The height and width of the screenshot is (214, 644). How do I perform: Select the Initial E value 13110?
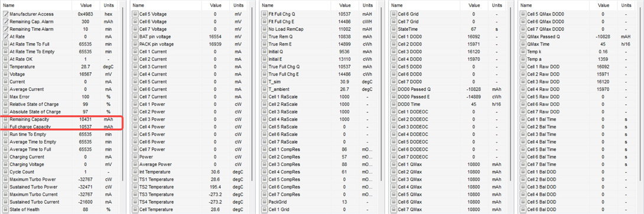[344, 59]
